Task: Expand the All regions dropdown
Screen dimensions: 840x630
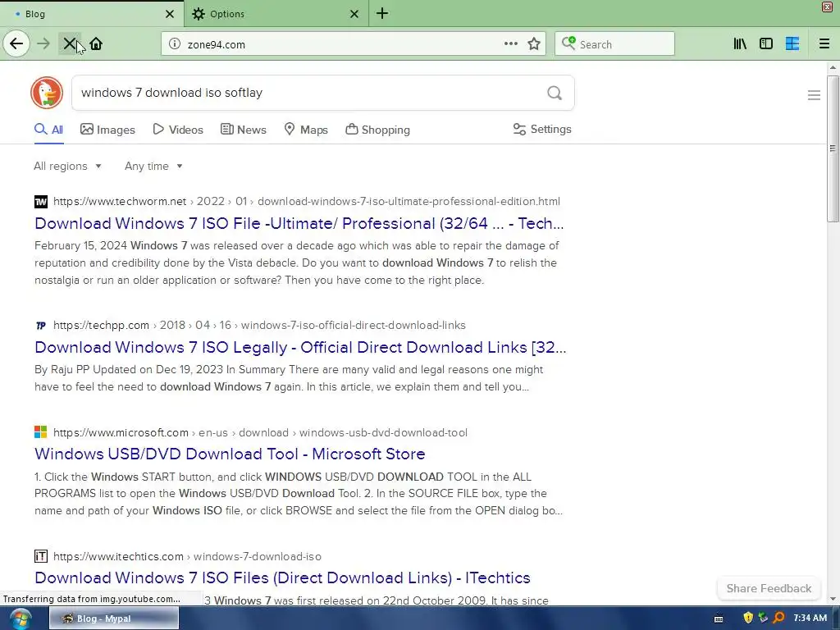Action: (67, 166)
